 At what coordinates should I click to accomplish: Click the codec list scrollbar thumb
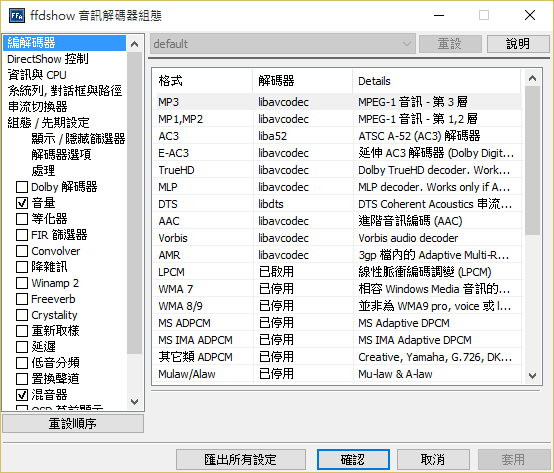(532, 161)
